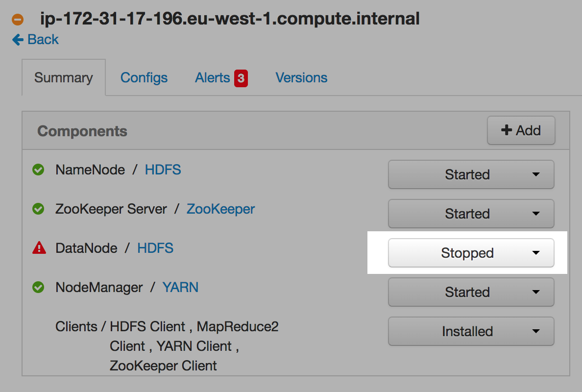This screenshot has height=392, width=582.
Task: Click the red Alerts count badge
Action: click(x=241, y=78)
